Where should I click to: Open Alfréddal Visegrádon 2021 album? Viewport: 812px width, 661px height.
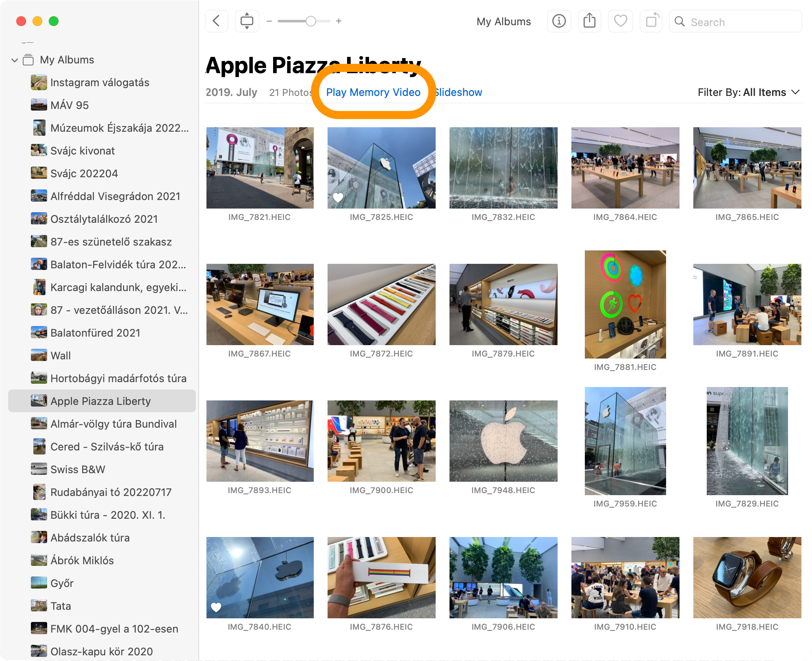(102, 196)
